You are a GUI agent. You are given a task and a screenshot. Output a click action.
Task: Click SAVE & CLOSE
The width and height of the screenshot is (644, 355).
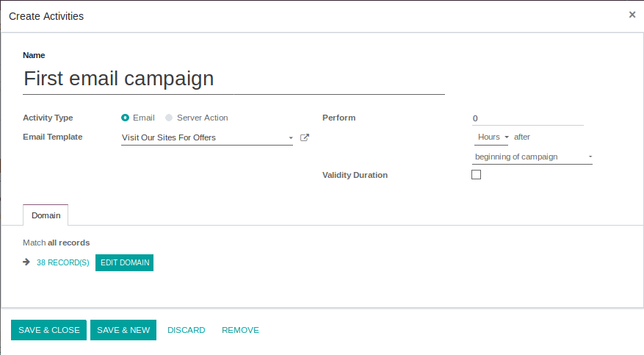pos(49,330)
